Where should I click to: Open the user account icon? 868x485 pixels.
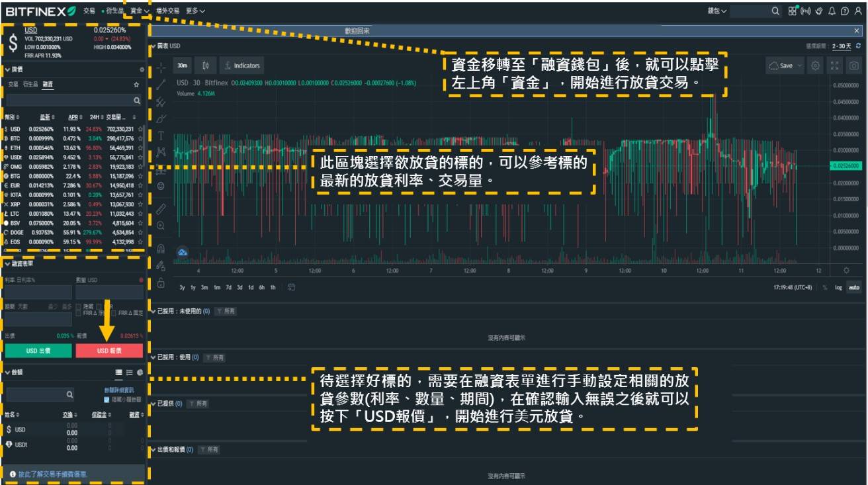[x=857, y=11]
